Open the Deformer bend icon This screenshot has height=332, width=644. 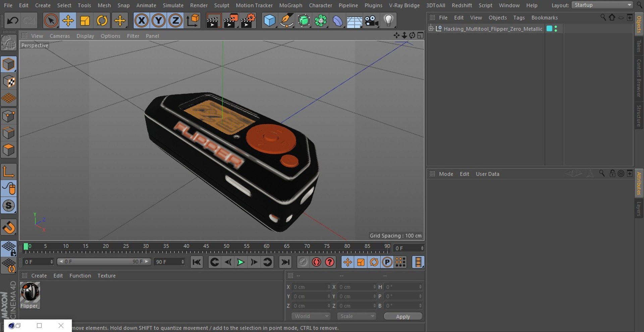pos(337,21)
